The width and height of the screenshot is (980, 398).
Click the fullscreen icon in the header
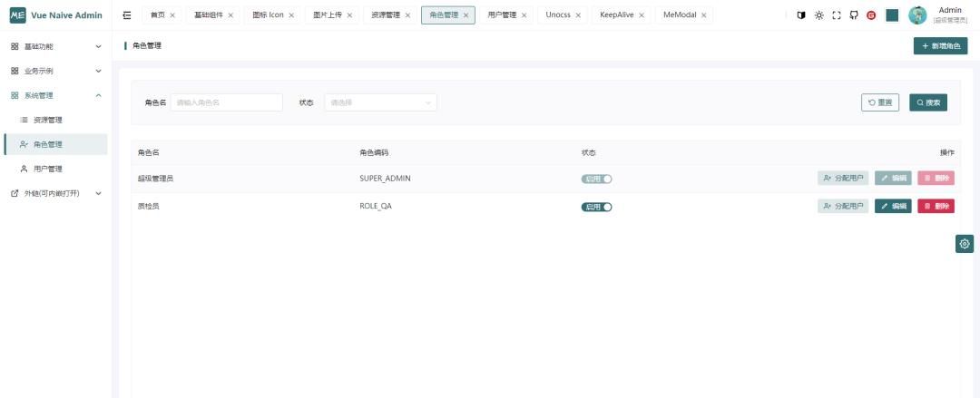(x=837, y=15)
